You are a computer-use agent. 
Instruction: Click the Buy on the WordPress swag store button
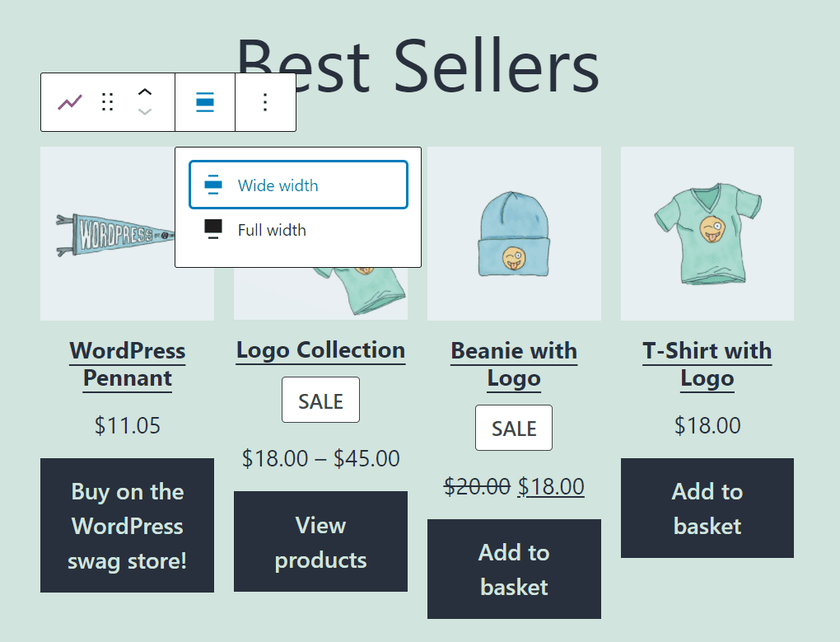[127, 525]
